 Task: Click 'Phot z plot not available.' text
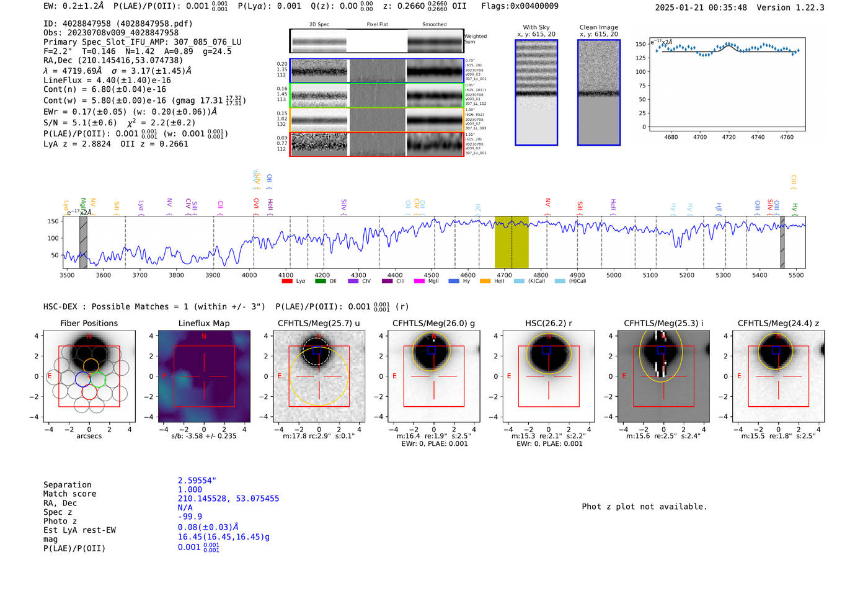644,507
